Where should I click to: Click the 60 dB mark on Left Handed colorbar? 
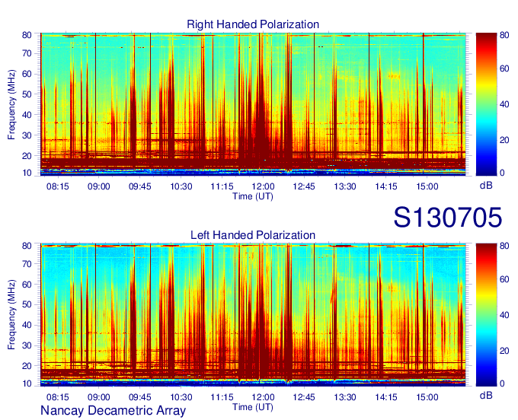(504, 280)
